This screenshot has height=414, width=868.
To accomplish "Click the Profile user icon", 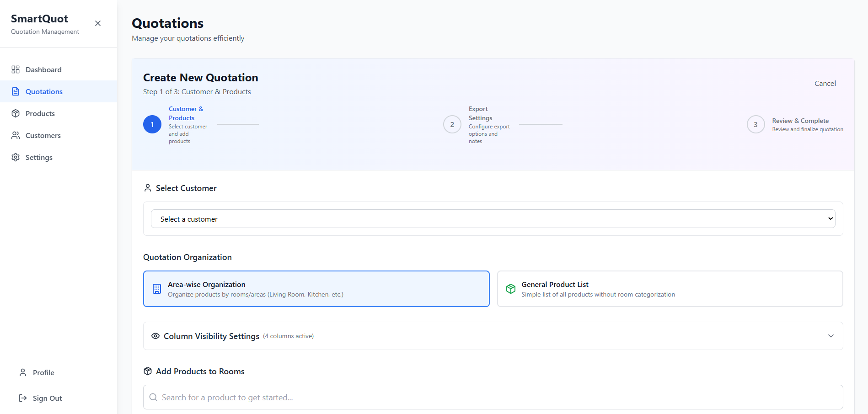I will pyautogui.click(x=23, y=372).
